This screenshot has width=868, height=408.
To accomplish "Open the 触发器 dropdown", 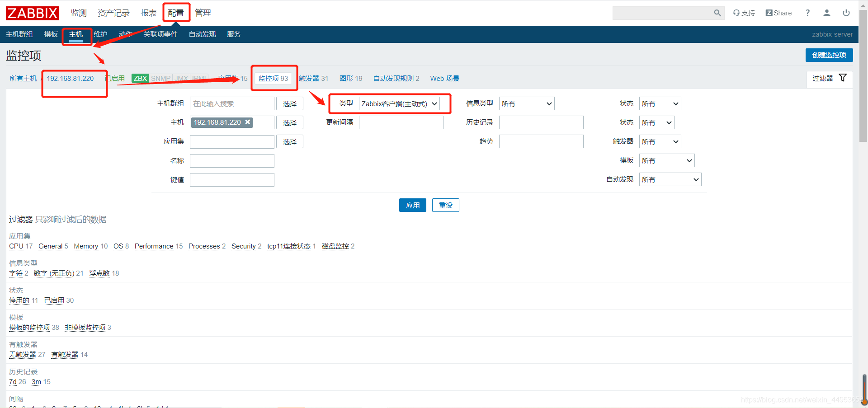I will pyautogui.click(x=660, y=141).
